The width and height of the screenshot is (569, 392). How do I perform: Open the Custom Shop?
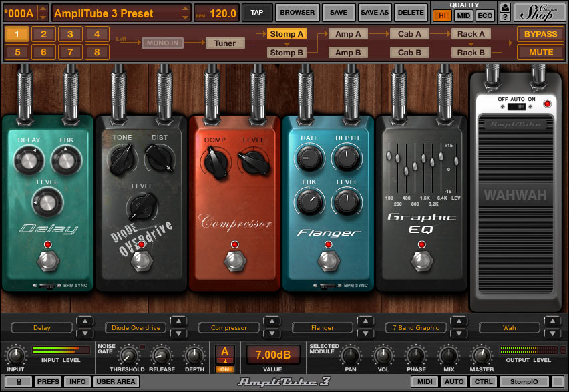pos(540,12)
